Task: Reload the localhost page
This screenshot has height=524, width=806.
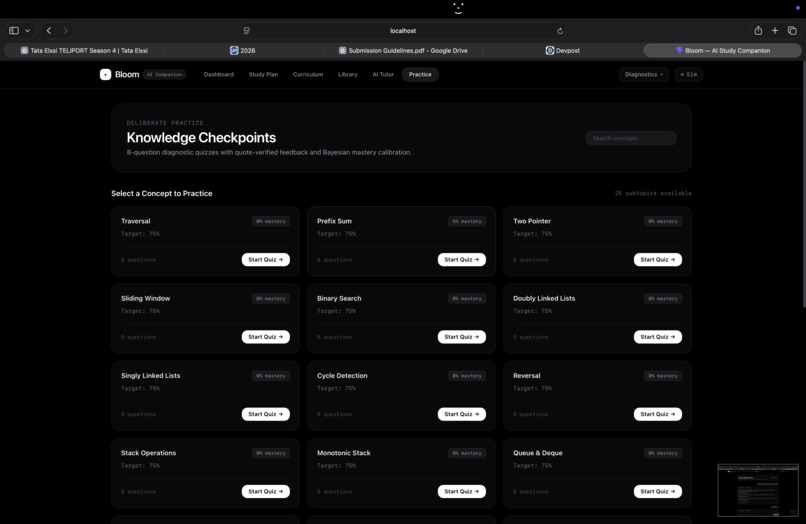Action: coord(560,31)
